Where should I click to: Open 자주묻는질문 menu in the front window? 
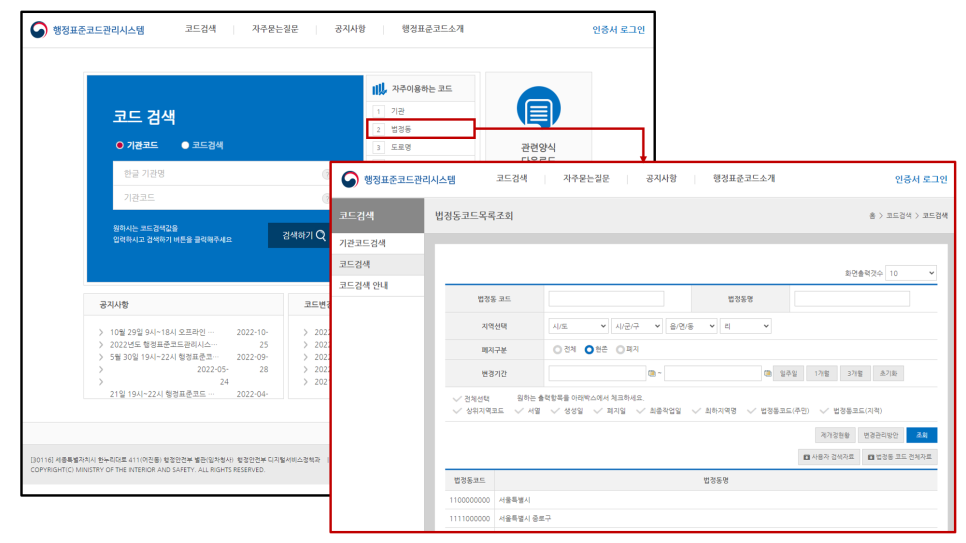click(586, 179)
